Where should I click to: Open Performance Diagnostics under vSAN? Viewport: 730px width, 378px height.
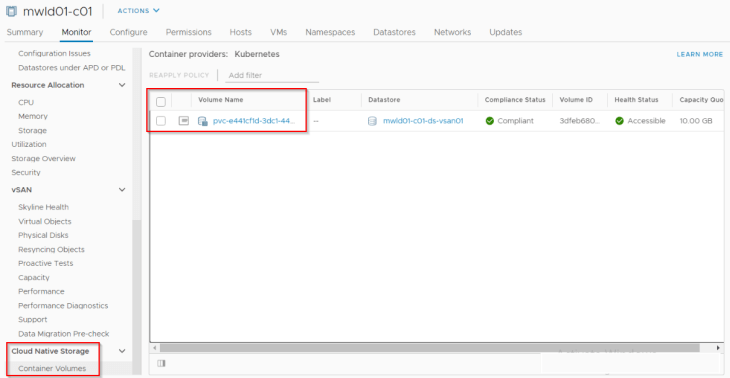[63, 306]
